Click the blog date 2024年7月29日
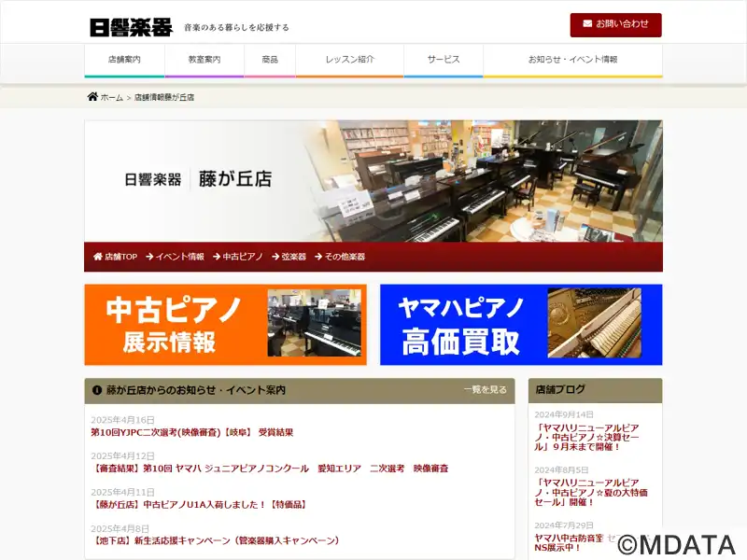This screenshot has height=560, width=747. 564,525
